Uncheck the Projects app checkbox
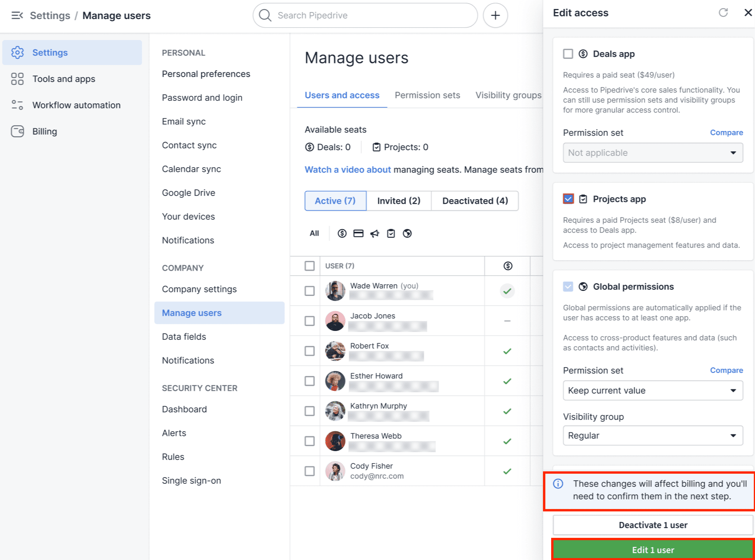This screenshot has width=755, height=560. pyautogui.click(x=568, y=199)
